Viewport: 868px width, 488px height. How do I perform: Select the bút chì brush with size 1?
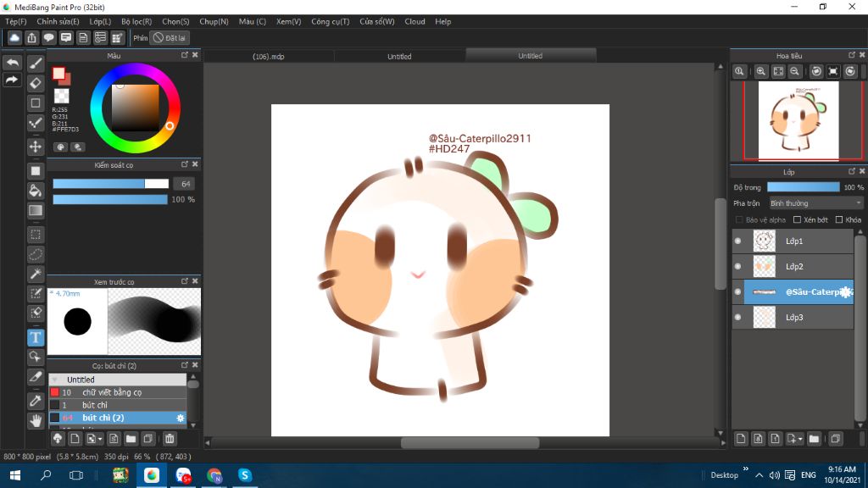click(x=95, y=405)
